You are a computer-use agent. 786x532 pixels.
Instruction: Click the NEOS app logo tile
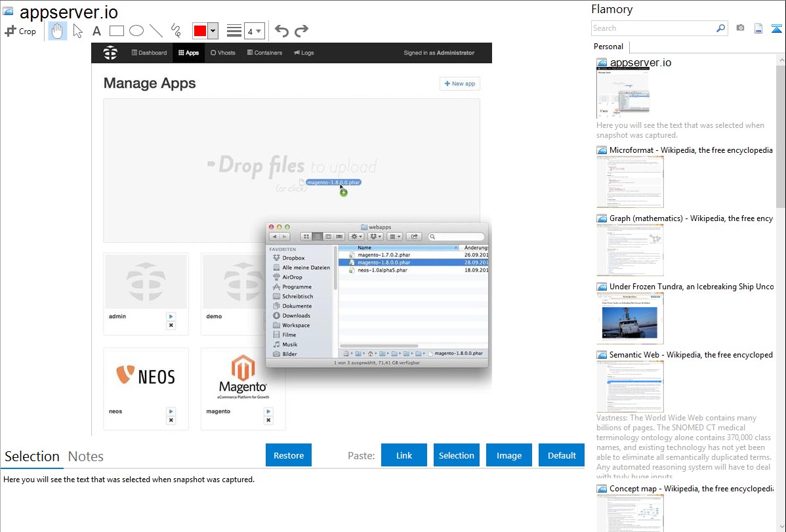tap(146, 376)
